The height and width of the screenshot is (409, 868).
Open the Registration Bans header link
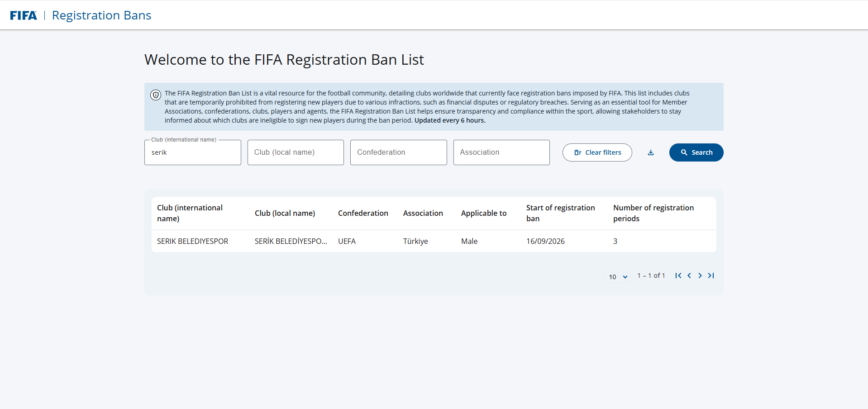[101, 15]
